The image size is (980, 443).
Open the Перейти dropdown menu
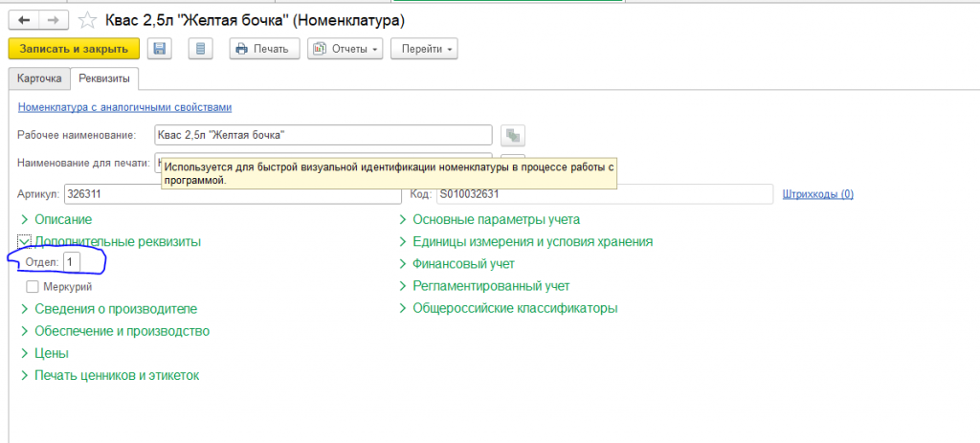[x=424, y=49]
